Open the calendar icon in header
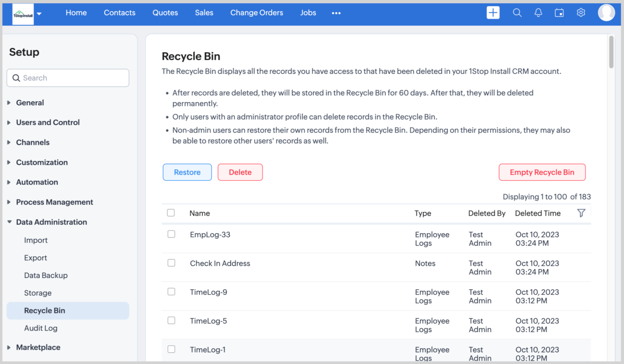 pos(559,13)
